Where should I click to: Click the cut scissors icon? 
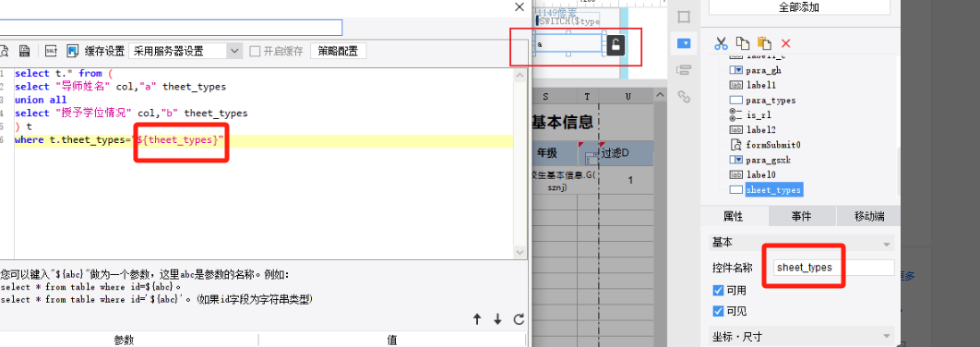(722, 43)
